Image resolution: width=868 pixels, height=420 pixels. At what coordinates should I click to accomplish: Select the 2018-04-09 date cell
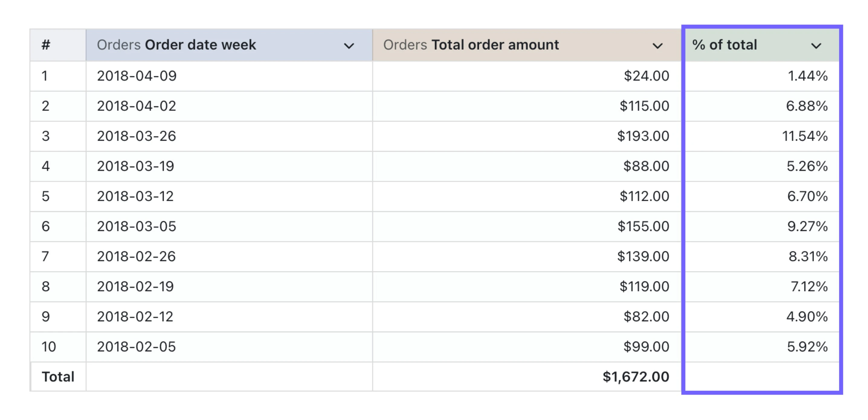137,76
